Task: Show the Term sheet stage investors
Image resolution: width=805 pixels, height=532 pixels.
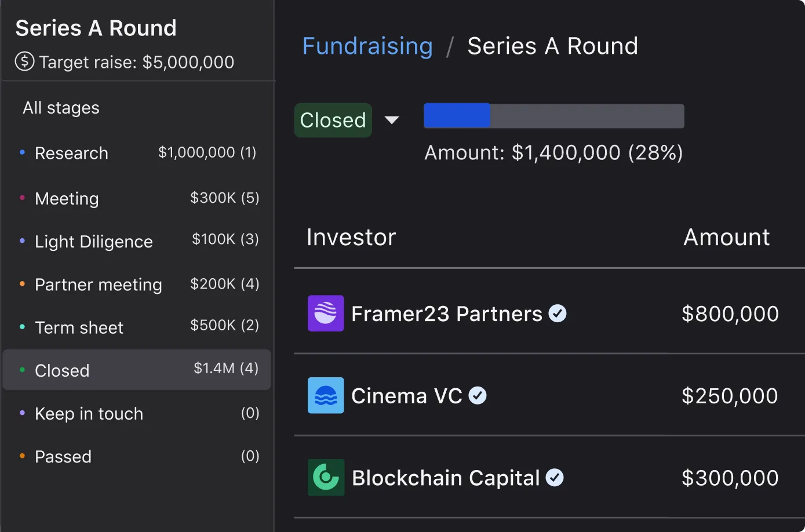Action: coord(79,327)
